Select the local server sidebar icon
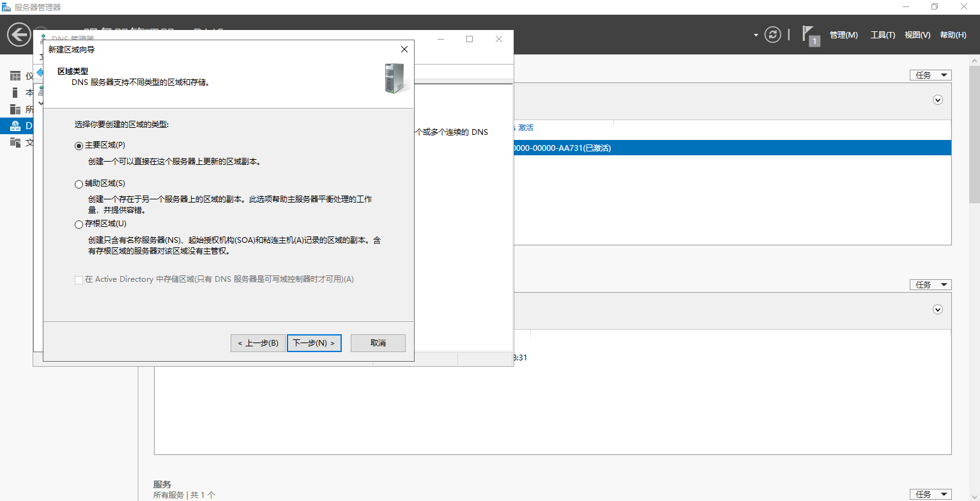 (x=15, y=93)
